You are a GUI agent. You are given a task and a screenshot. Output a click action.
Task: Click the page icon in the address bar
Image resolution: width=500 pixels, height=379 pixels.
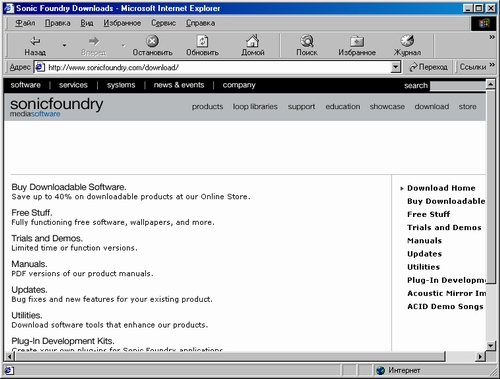(x=40, y=67)
